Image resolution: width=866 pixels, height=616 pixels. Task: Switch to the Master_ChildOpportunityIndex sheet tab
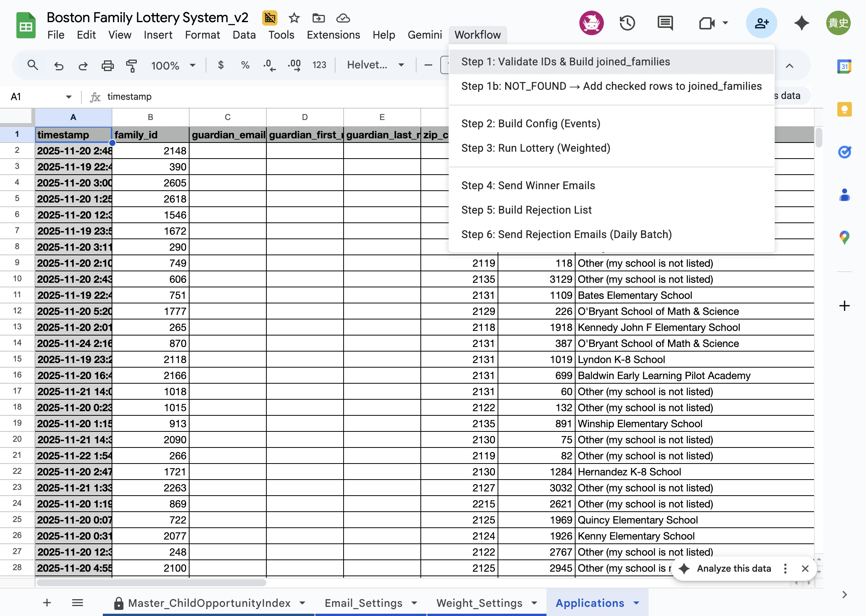[x=209, y=603]
